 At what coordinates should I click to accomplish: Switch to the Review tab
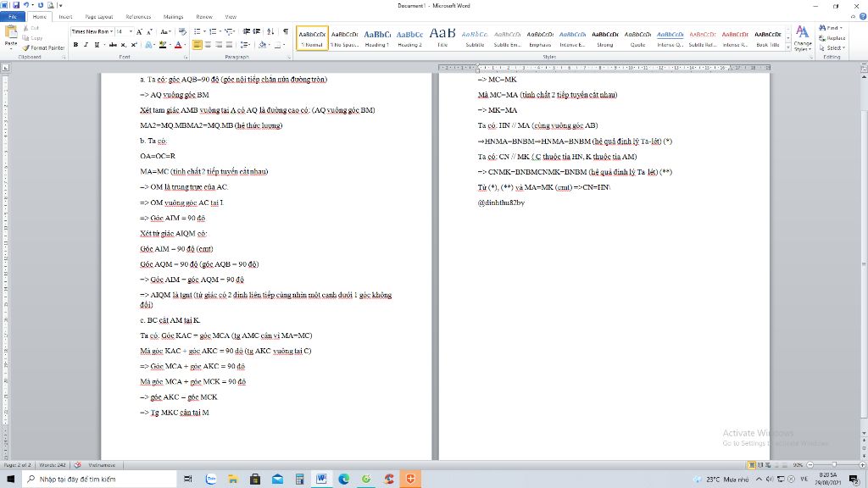pyautogui.click(x=204, y=17)
